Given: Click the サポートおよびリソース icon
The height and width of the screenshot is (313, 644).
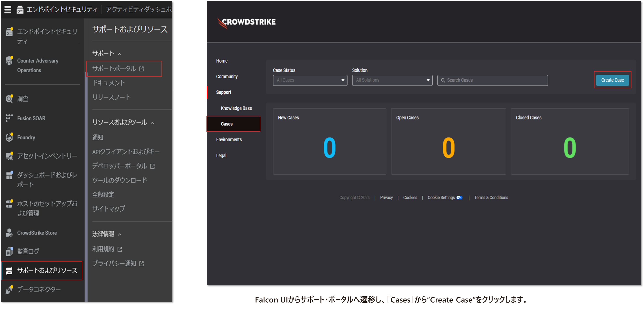Looking at the screenshot, I should click(x=9, y=271).
